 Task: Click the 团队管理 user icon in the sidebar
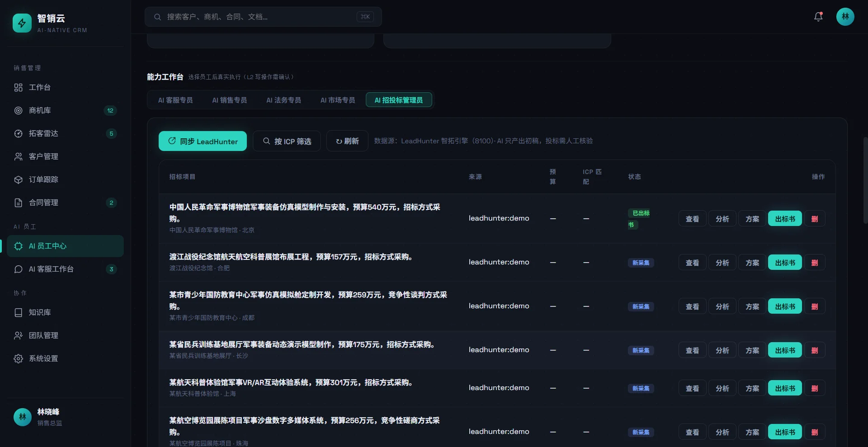point(19,335)
